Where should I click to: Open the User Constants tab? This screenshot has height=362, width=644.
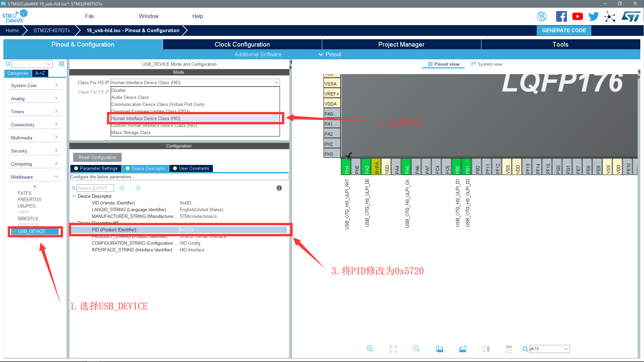click(x=191, y=168)
